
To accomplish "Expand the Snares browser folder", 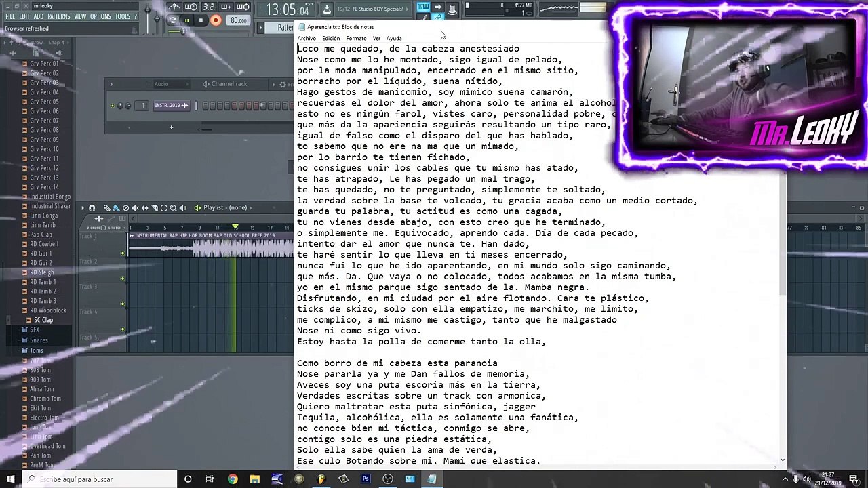I will [x=39, y=340].
